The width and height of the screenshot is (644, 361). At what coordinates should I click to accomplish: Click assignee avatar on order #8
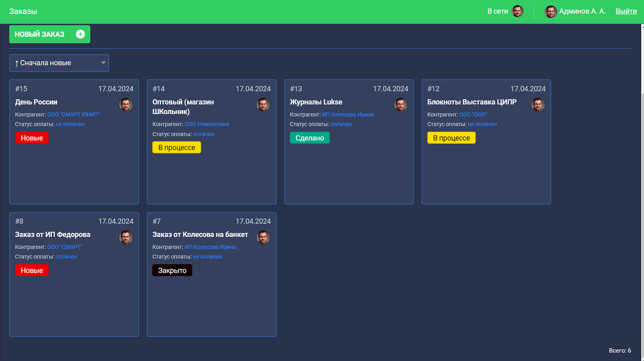click(126, 237)
